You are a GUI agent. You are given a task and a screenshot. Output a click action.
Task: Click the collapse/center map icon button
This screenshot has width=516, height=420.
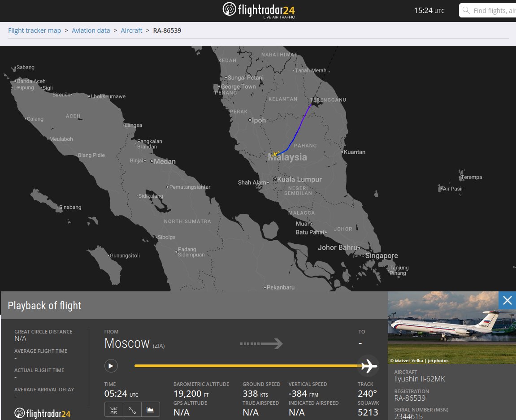coord(114,410)
